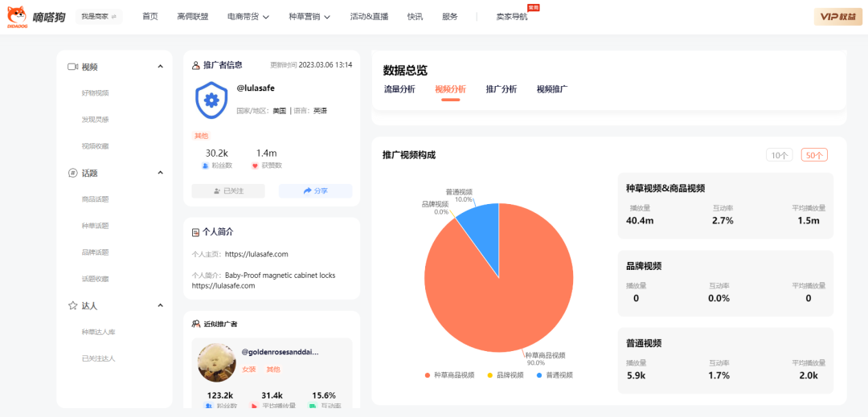Viewport: 868px width, 417px height.
Task: Click the star icon beside 达人
Action: pyautogui.click(x=72, y=305)
